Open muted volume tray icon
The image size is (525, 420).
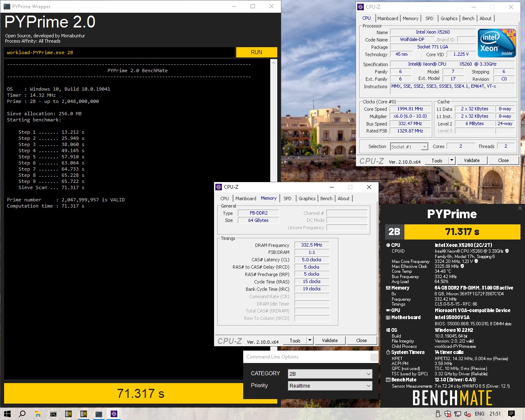click(x=468, y=414)
